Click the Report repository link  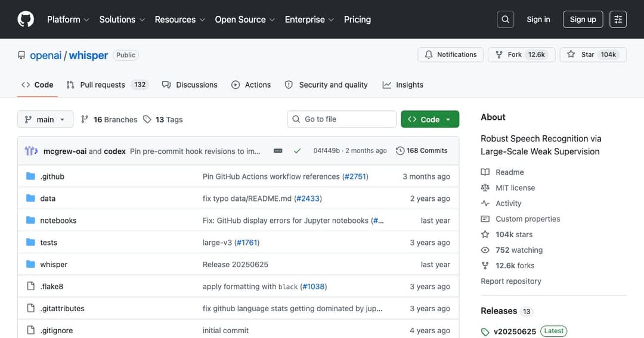pos(511,281)
